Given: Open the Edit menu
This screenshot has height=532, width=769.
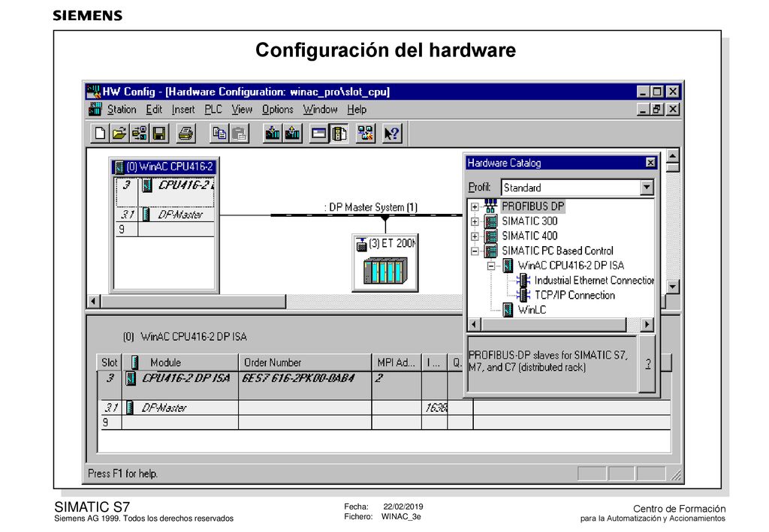Looking at the screenshot, I should [154, 110].
